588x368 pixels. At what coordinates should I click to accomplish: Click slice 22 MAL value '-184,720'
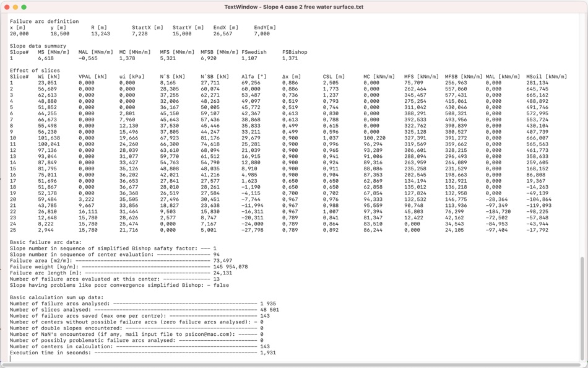(x=498, y=211)
